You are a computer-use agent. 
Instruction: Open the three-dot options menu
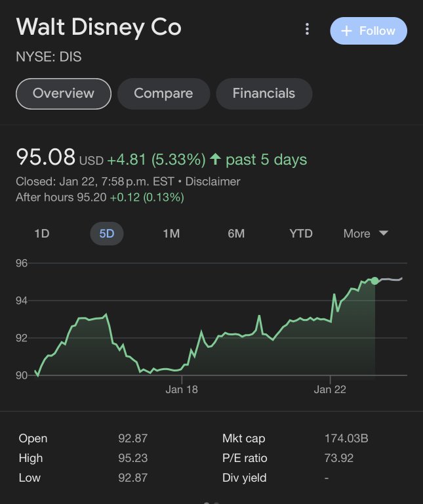tap(306, 30)
